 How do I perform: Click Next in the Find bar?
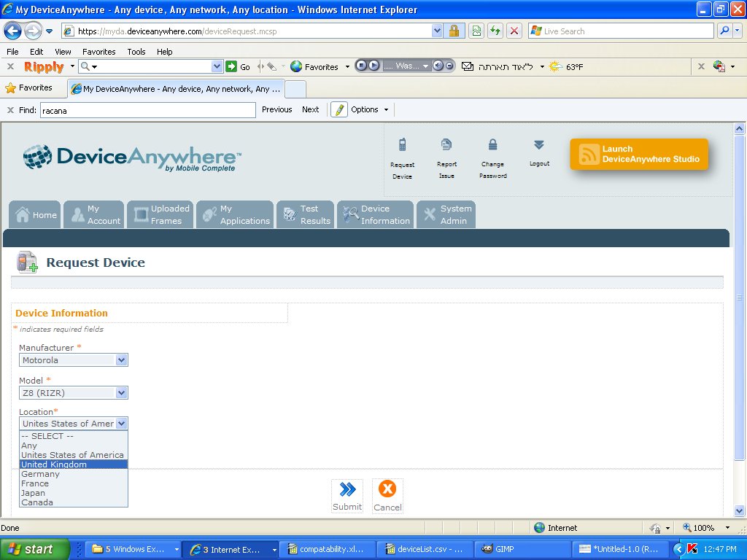(311, 109)
